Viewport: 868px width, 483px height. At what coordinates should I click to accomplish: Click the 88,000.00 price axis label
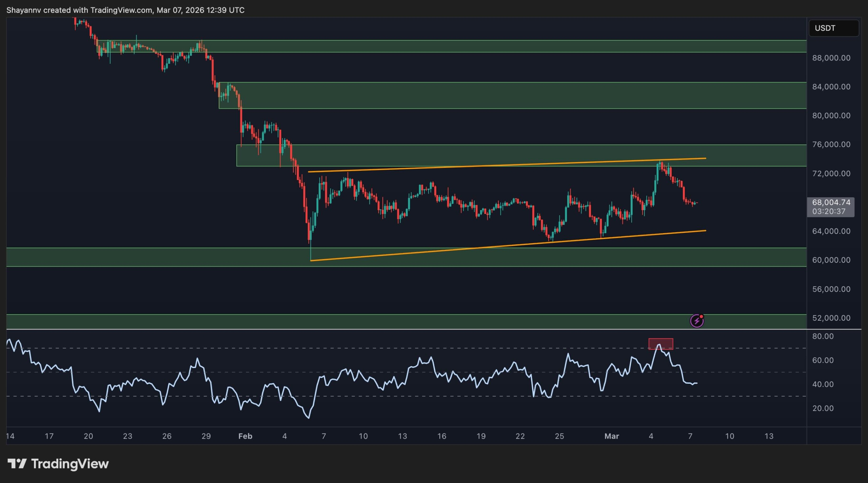tap(831, 58)
